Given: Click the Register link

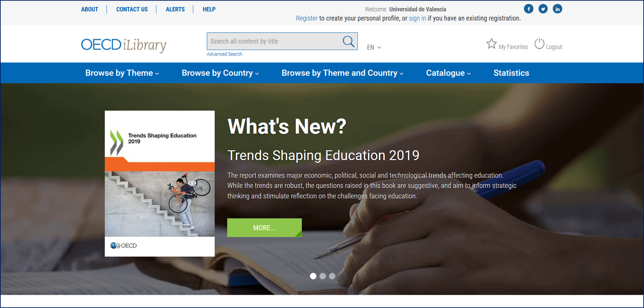Looking at the screenshot, I should (307, 18).
